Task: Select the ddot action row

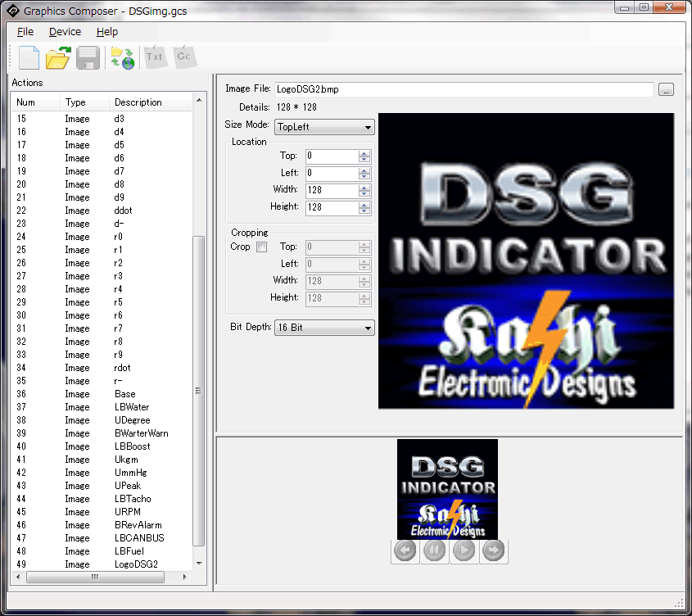Action: (x=102, y=211)
